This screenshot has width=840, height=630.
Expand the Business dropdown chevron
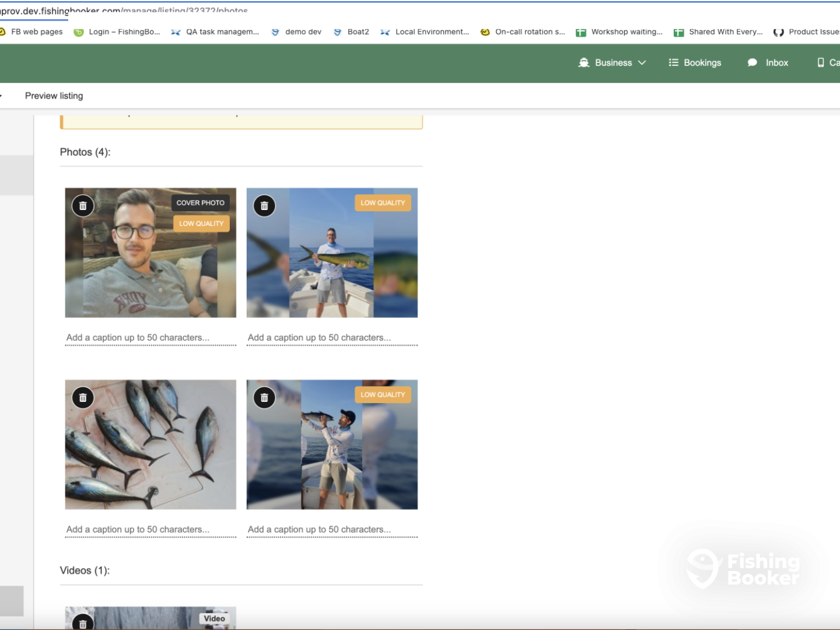[642, 63]
